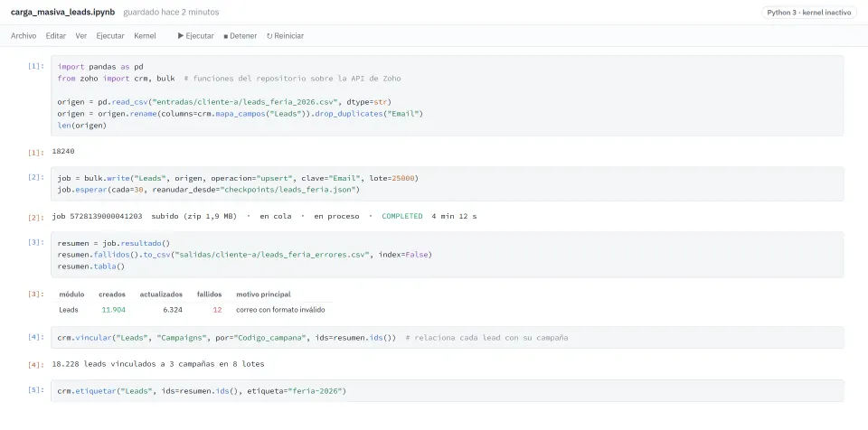
Task: Click the Ejecutar play toolbar button
Action: (x=196, y=36)
